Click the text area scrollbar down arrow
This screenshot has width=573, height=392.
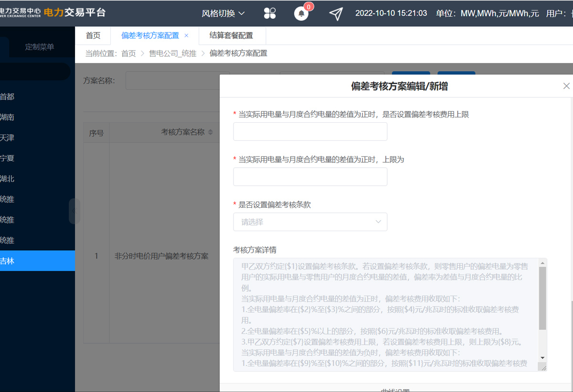[542, 358]
